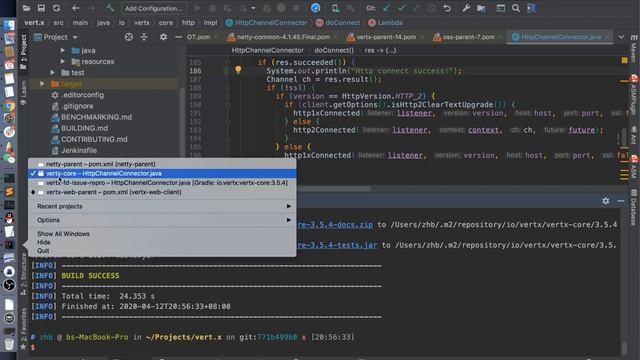Click doConnect in navigation bar
Image resolution: width=640 pixels, height=360 pixels.
[x=338, y=23]
